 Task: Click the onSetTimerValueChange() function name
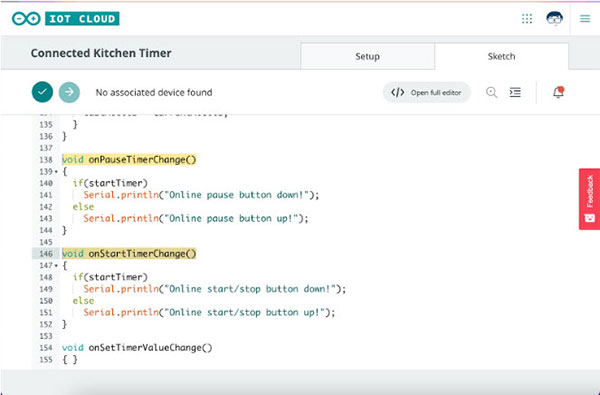[150, 348]
